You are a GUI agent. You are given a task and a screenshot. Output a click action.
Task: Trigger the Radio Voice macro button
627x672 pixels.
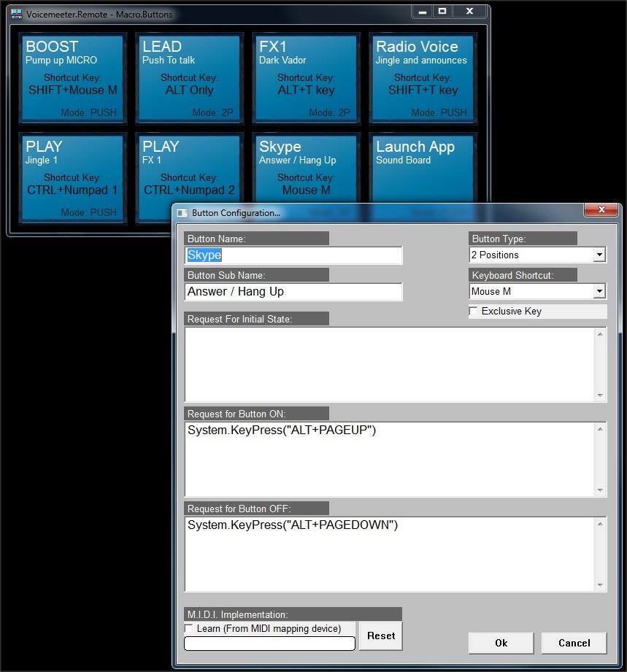tap(423, 79)
